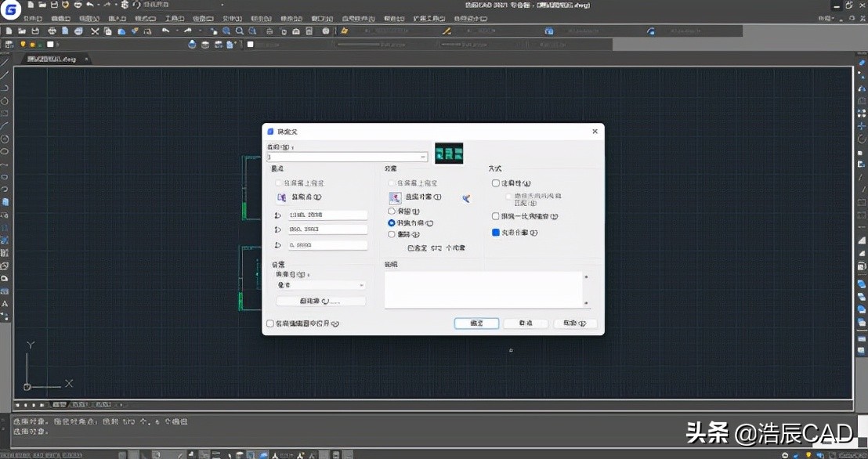Select the Match Properties brush icon

tap(133, 31)
